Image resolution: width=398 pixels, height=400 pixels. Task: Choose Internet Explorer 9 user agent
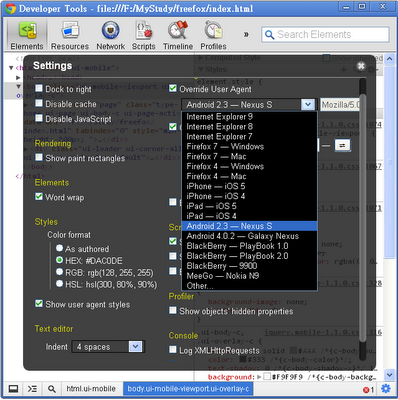[249, 117]
